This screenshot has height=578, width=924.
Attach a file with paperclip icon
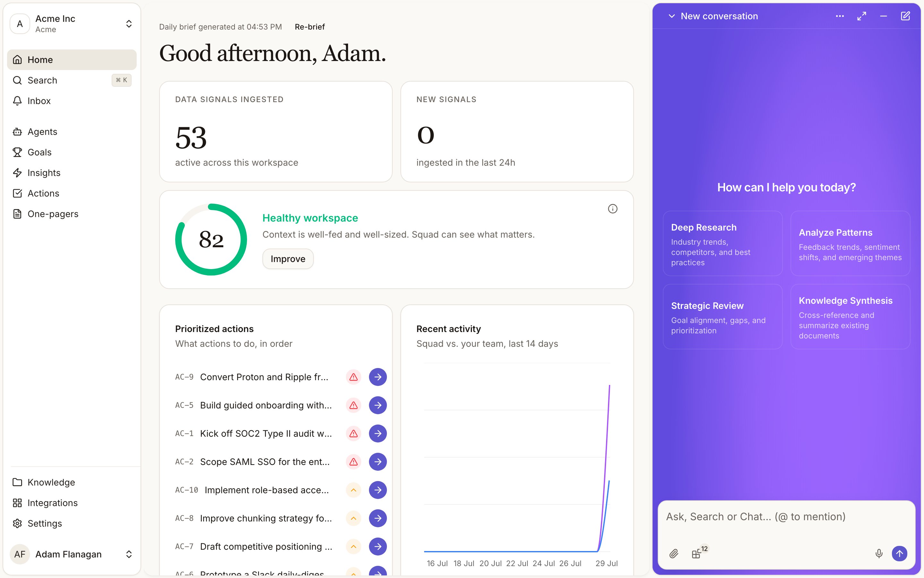674,554
